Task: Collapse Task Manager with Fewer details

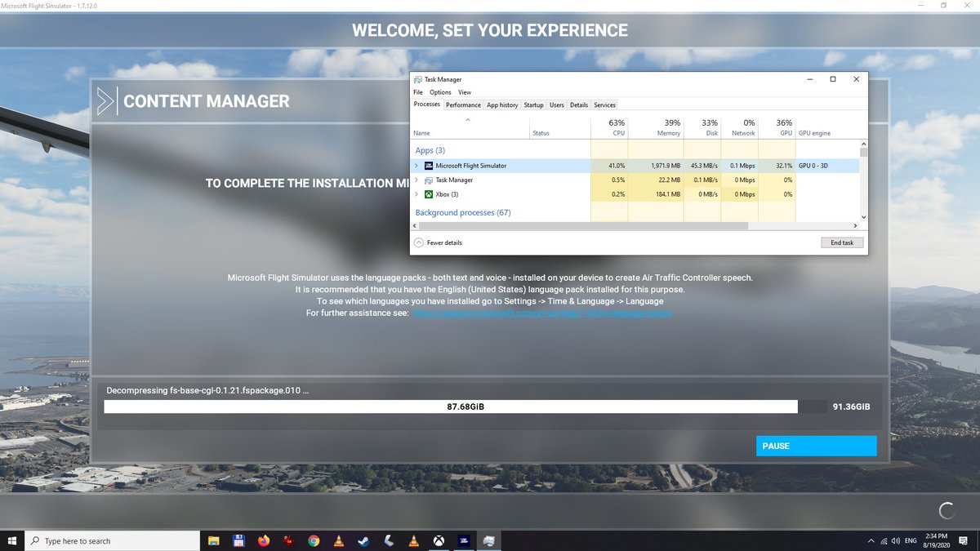Action: (x=439, y=242)
